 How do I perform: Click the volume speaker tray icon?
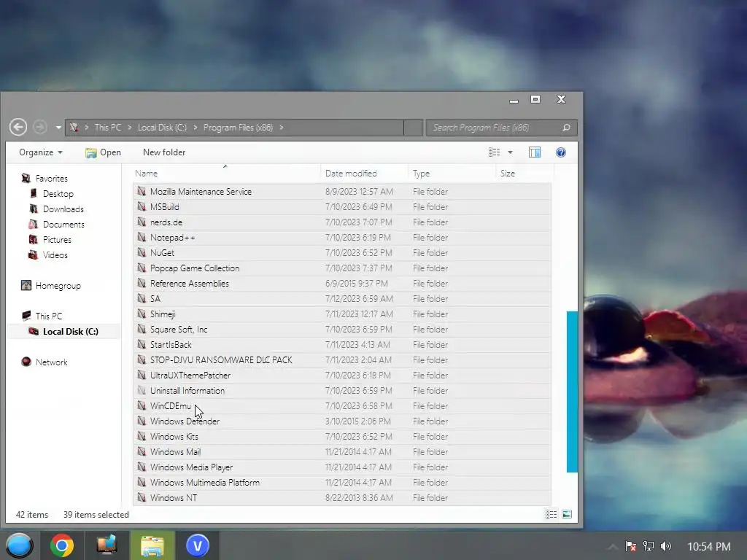[666, 546]
